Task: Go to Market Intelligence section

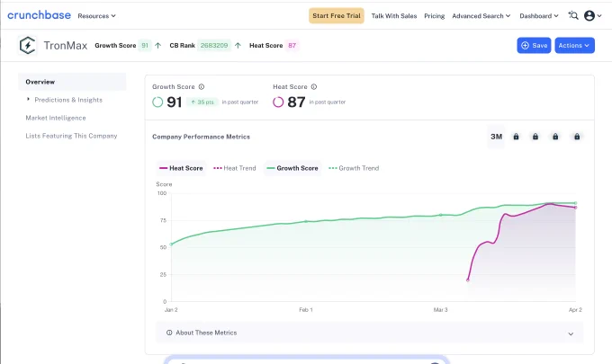Action: [x=56, y=118]
